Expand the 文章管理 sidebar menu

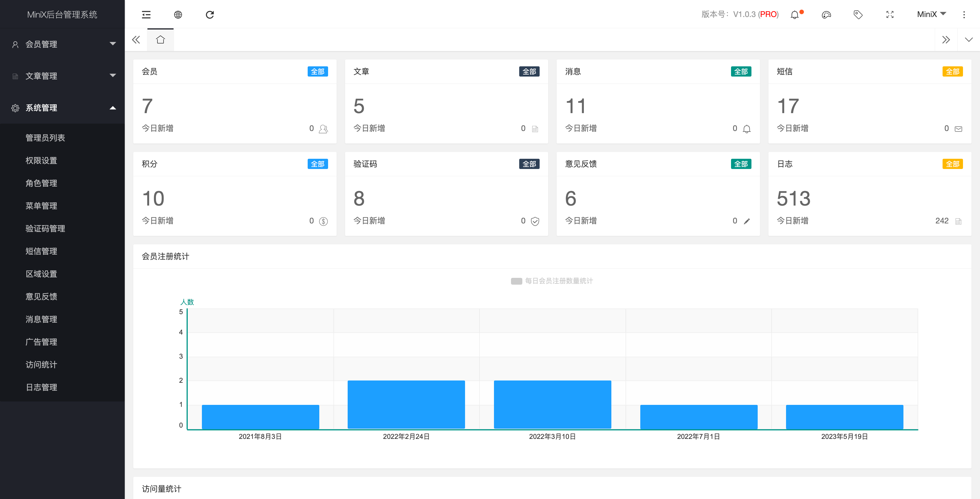tap(62, 76)
